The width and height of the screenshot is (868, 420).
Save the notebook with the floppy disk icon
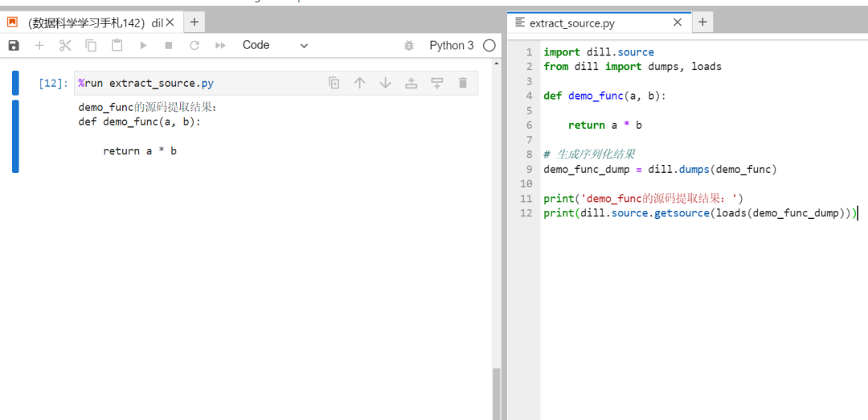pos(14,45)
